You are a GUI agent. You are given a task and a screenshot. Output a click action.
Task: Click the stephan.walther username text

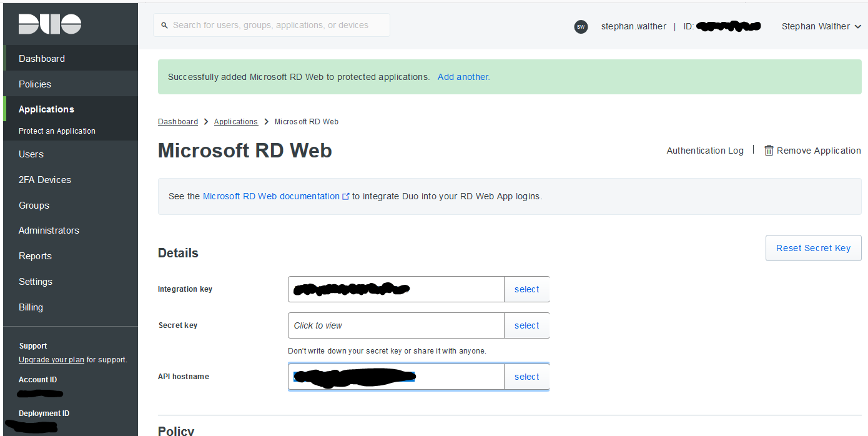pos(634,26)
